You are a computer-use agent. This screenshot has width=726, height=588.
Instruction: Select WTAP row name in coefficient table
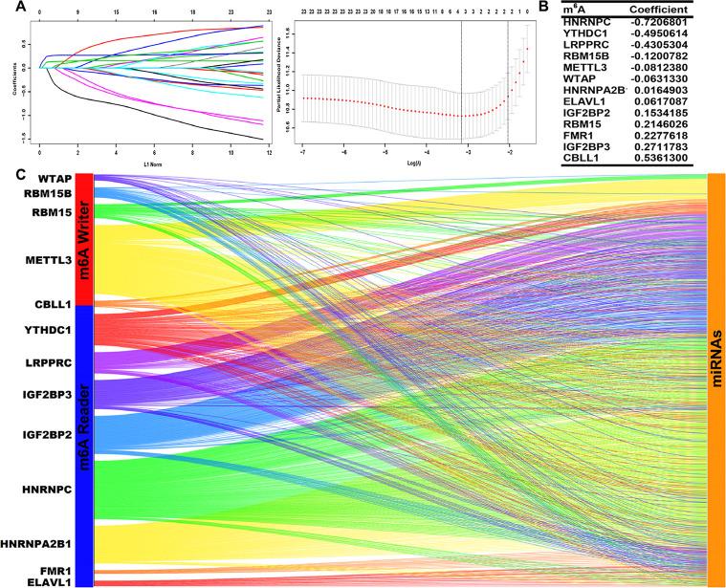point(580,78)
